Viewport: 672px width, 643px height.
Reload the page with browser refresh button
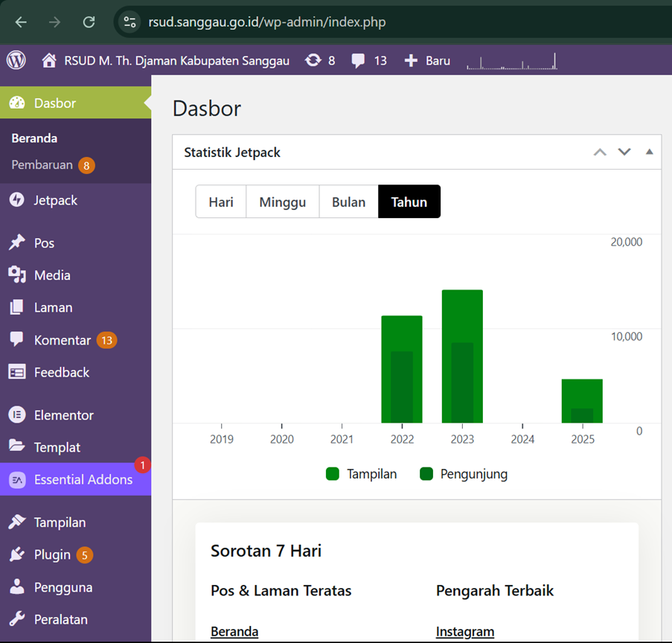tap(89, 22)
